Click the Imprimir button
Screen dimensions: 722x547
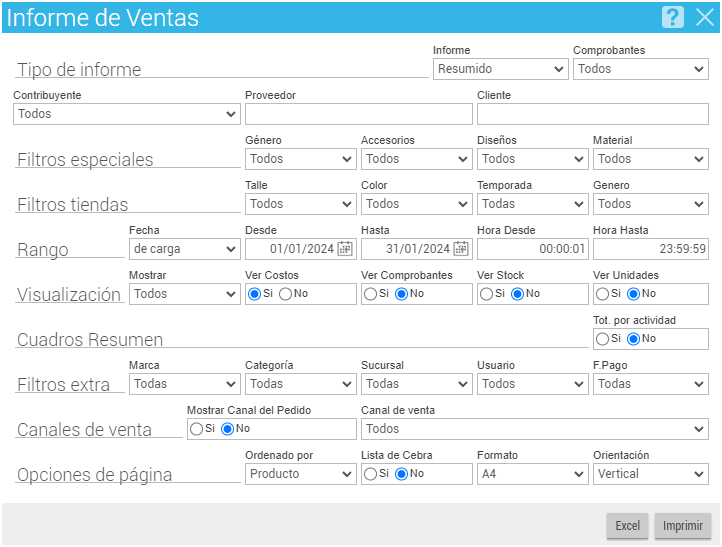(682, 525)
